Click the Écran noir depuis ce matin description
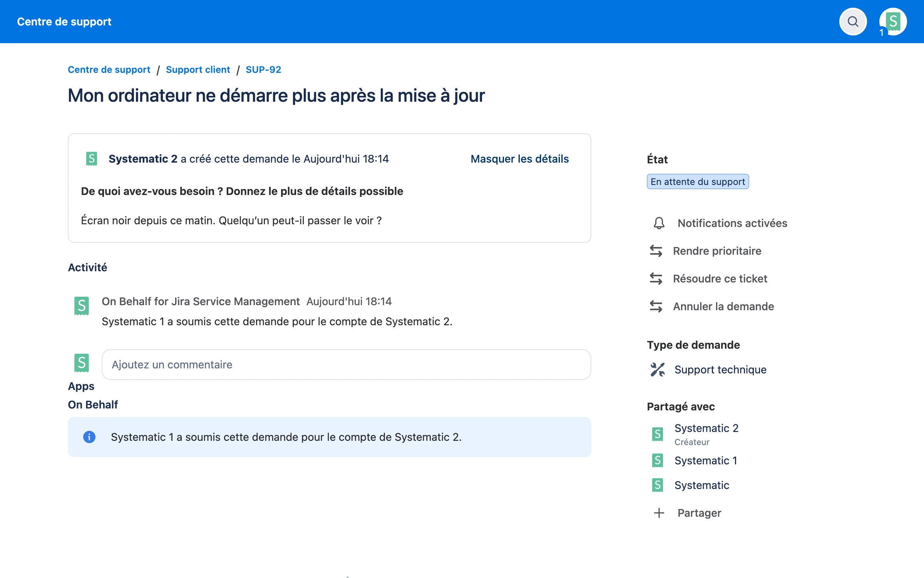The image size is (924, 578). 231,220
